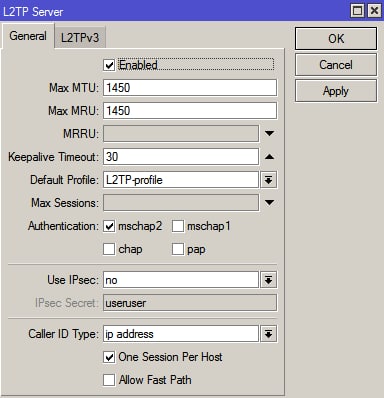
Task: Apply the L2TP server settings
Action: tap(336, 91)
